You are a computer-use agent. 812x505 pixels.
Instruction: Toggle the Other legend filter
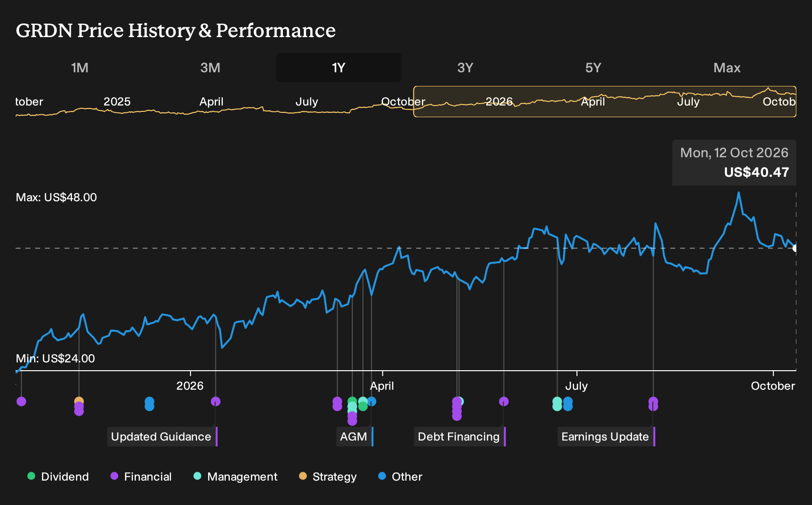pos(400,477)
